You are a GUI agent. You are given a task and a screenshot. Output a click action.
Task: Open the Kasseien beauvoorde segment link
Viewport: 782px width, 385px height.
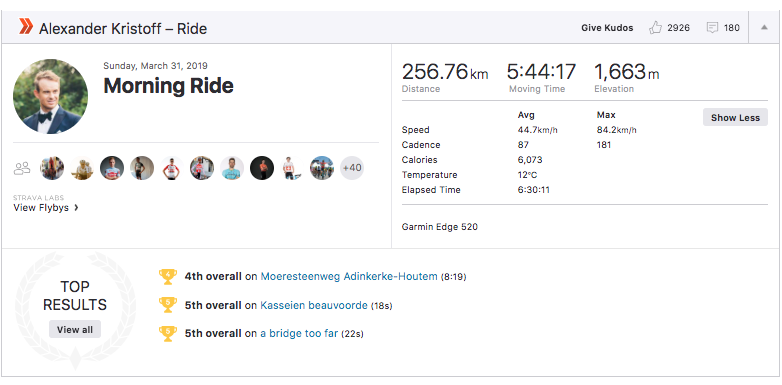click(314, 305)
